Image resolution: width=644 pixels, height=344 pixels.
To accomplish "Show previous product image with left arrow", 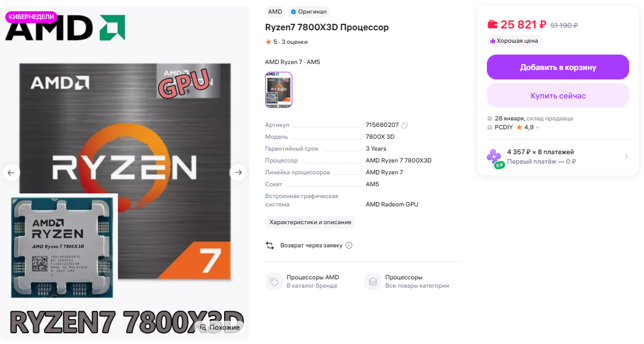I will (11, 173).
